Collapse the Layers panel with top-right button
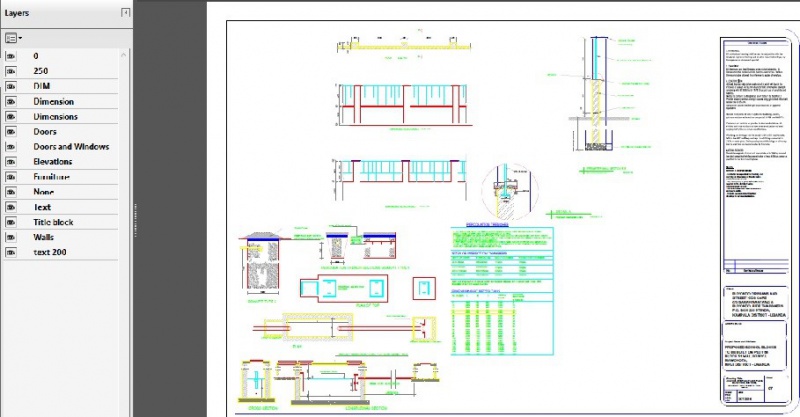800x417 pixels. pos(125,12)
